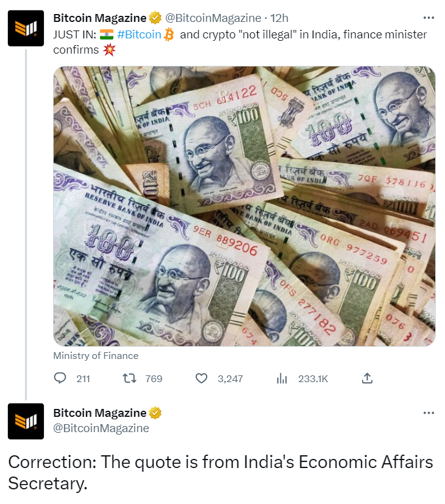The image size is (445, 504).
Task: Click the Ministry of Finance caption
Action: [x=96, y=356]
